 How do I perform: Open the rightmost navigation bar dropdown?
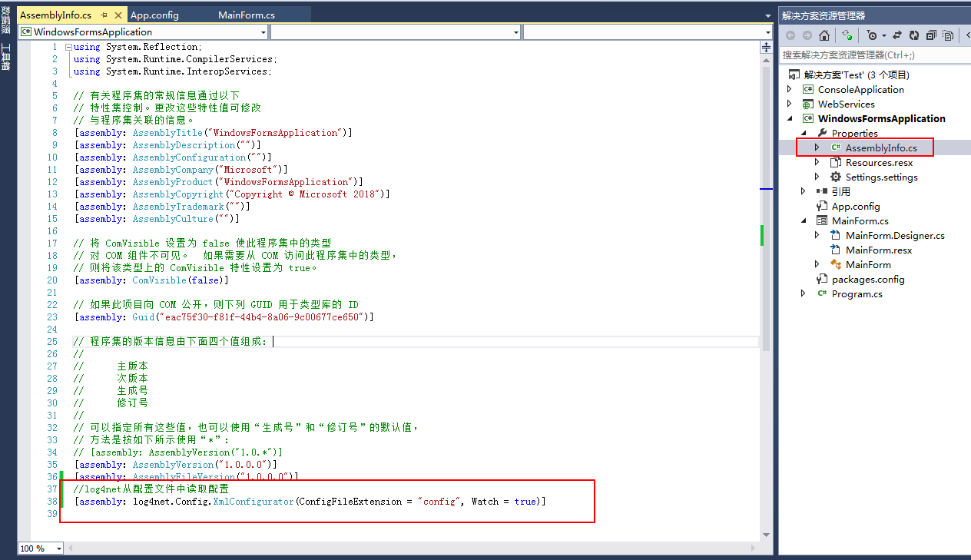click(x=647, y=31)
